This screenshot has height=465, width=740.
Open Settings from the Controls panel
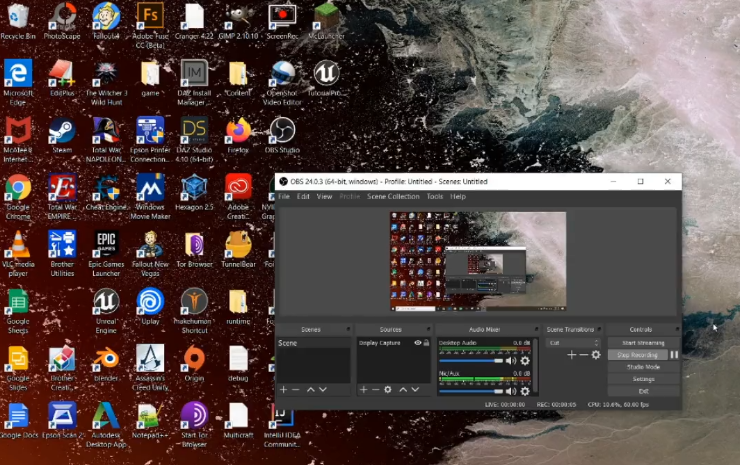[x=643, y=379]
